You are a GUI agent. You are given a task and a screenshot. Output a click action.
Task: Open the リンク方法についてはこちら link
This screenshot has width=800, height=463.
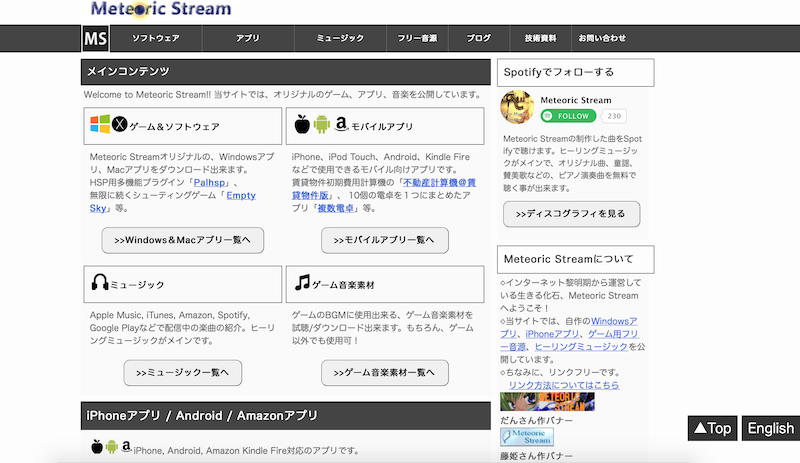coord(564,385)
